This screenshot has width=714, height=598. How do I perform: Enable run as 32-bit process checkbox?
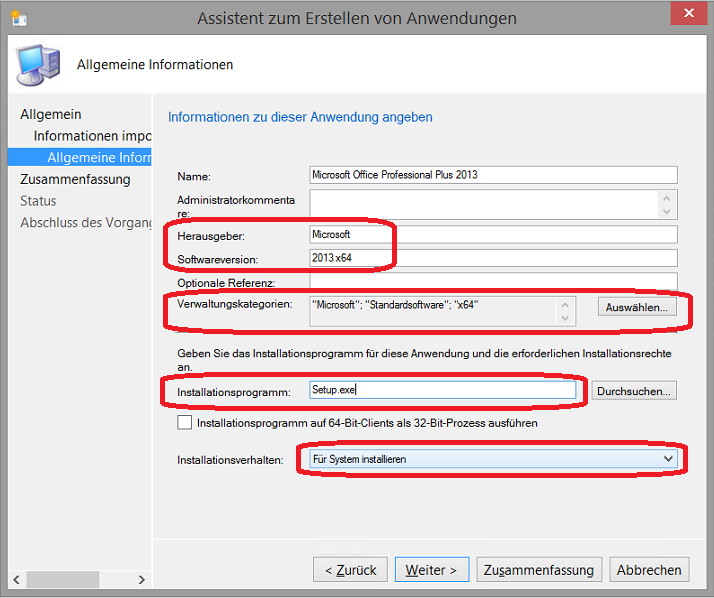pos(184,423)
